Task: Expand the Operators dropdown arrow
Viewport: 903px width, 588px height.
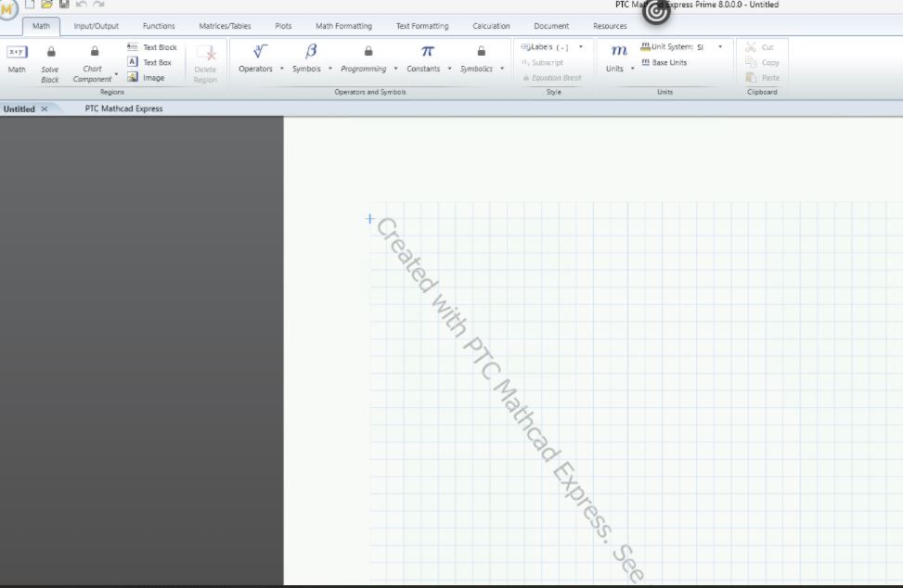Action: (281, 69)
